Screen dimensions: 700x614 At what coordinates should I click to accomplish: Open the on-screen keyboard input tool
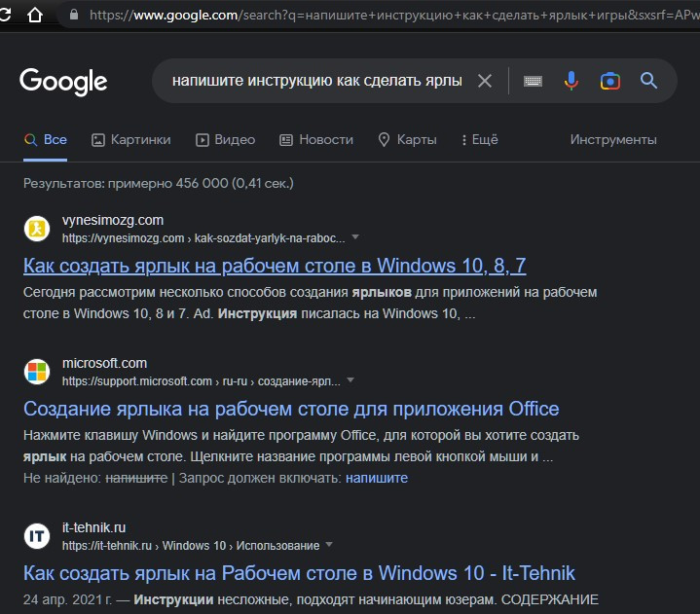[x=533, y=81]
